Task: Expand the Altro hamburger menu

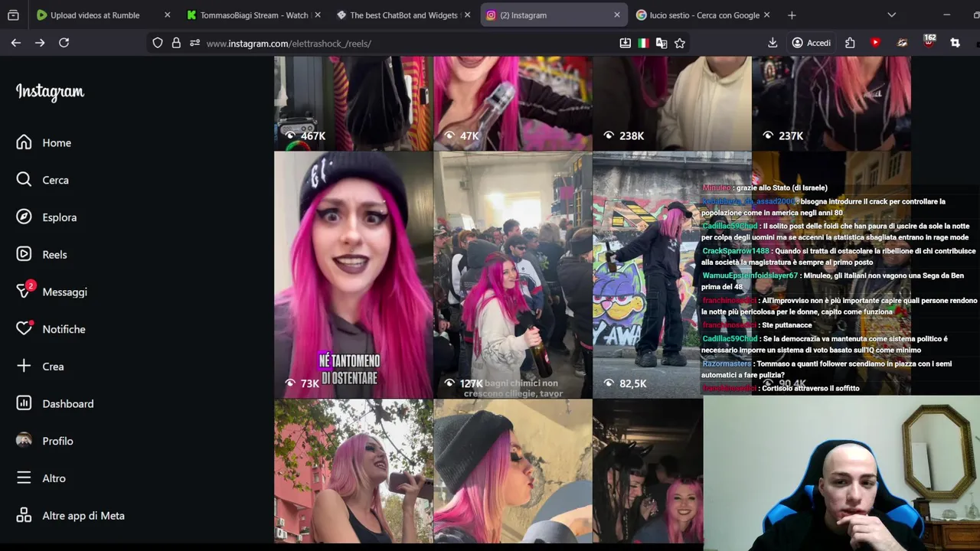Action: coord(41,478)
